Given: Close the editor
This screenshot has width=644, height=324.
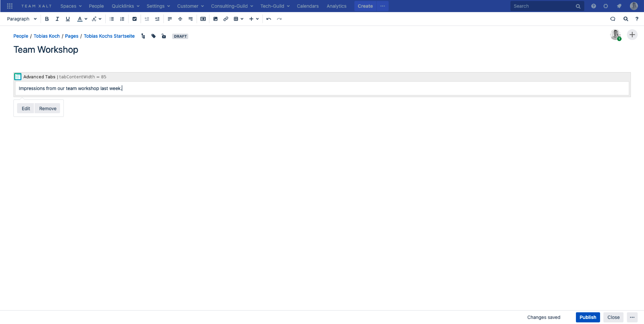Looking at the screenshot, I should [613, 317].
